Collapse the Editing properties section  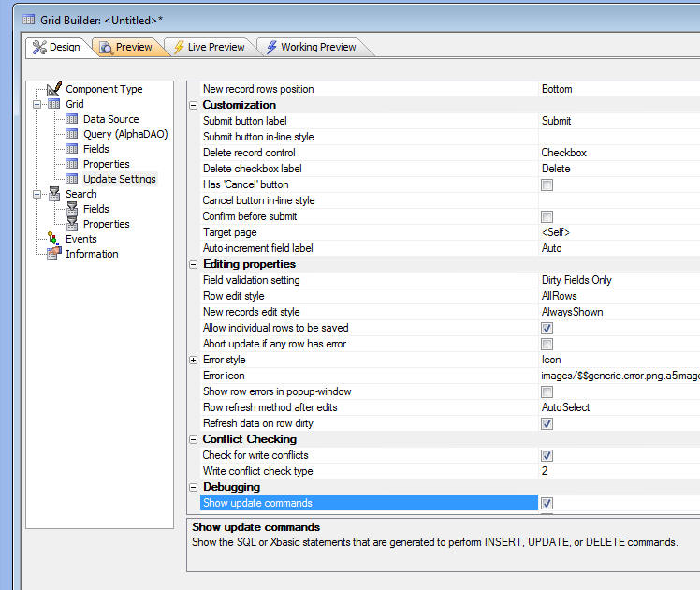(x=194, y=264)
